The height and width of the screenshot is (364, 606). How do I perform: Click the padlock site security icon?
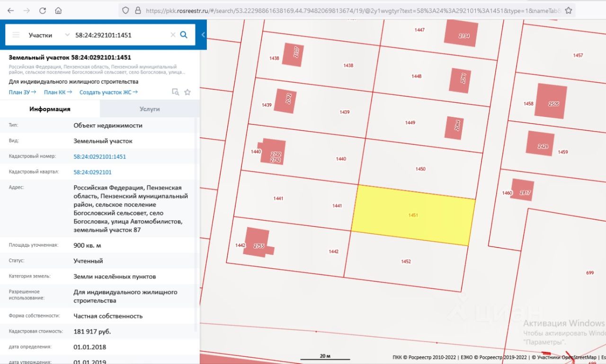point(138,10)
